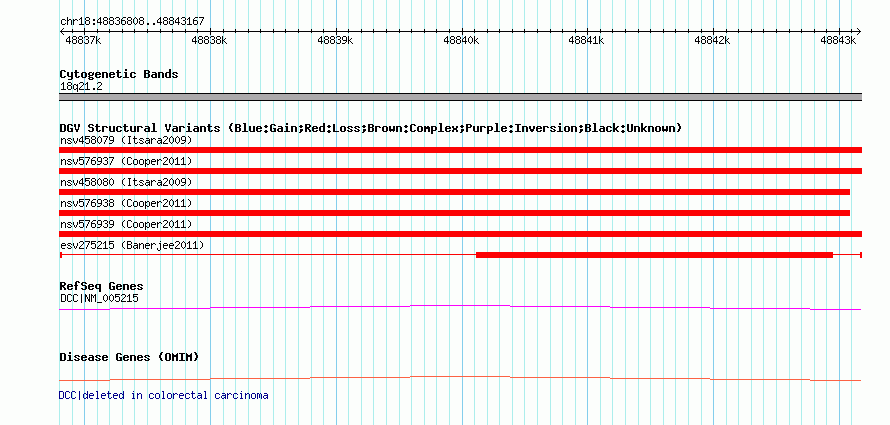890x425 pixels.
Task: Click the chr18:48836808..48843167 region label
Action: (132, 22)
